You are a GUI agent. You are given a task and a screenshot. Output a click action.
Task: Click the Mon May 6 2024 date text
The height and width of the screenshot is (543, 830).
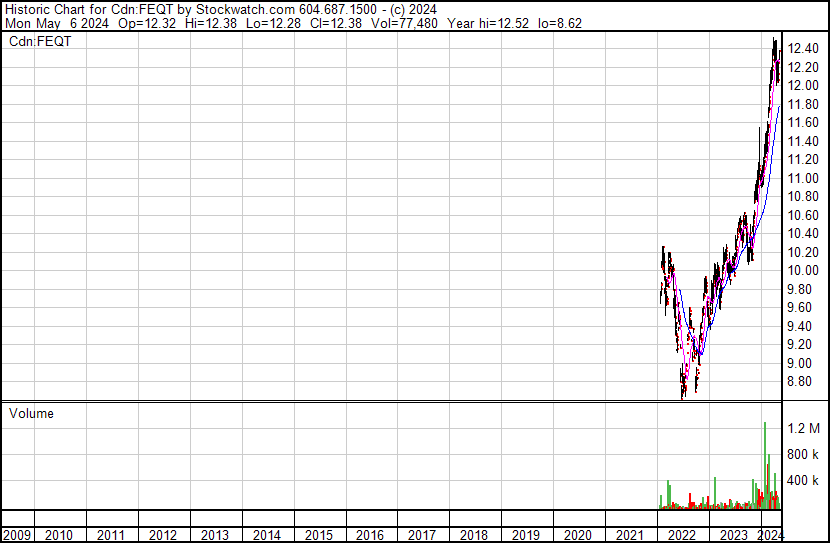tap(52, 22)
